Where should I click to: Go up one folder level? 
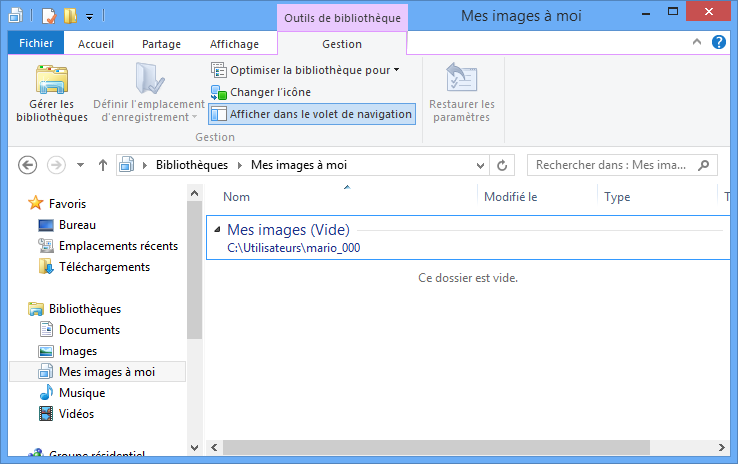tap(103, 165)
